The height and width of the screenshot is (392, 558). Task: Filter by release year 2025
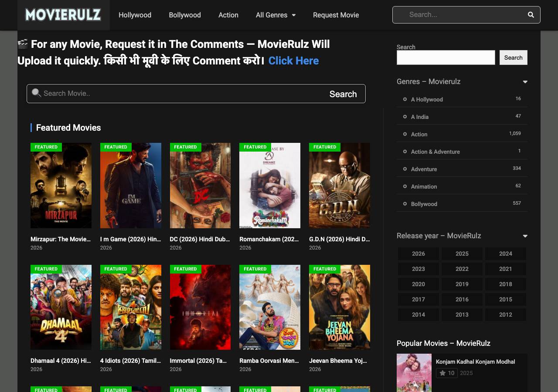[x=462, y=253]
